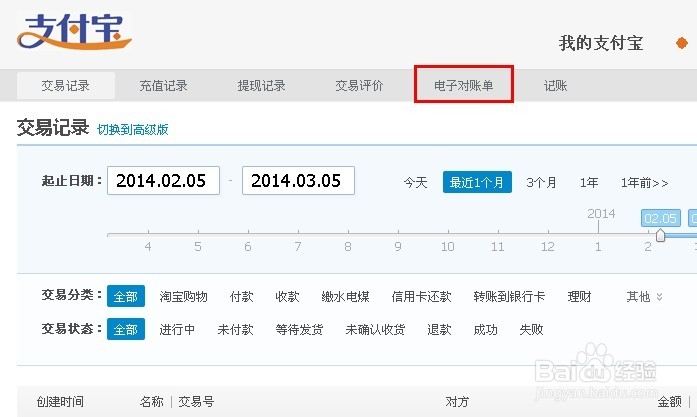This screenshot has height=417, width=697.
Task: Go to the 交易评价 tab
Action: [x=359, y=86]
